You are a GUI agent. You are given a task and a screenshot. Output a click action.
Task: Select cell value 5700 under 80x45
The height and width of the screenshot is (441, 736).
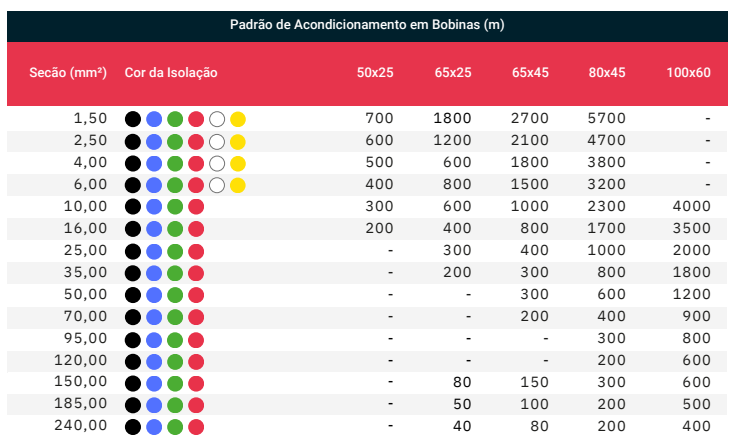pos(606,118)
